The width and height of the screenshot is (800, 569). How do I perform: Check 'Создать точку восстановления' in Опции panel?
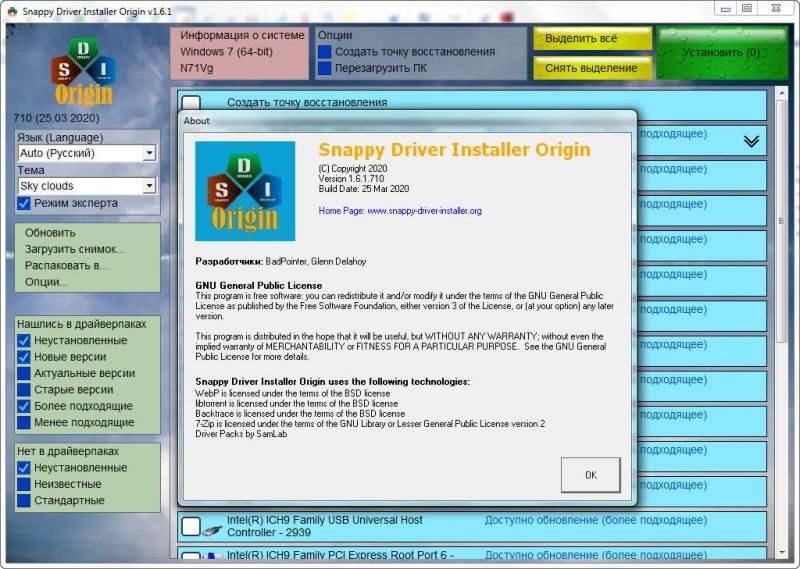point(325,51)
